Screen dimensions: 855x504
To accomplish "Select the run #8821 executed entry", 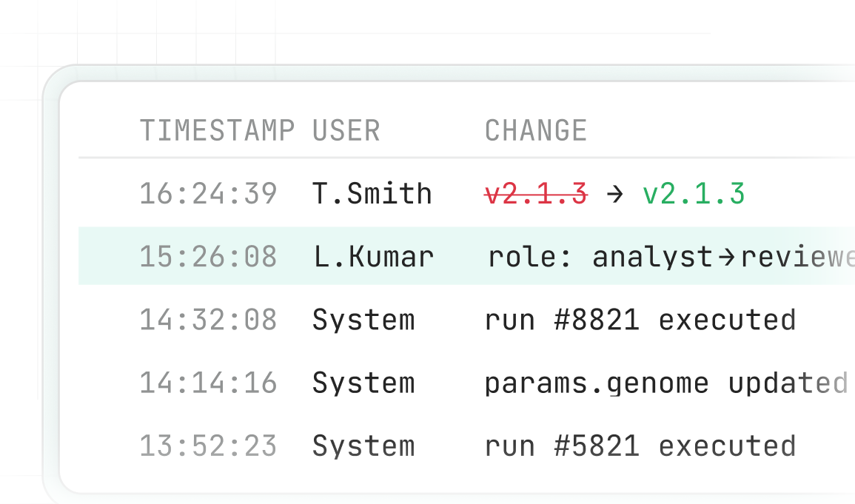I will pyautogui.click(x=640, y=320).
